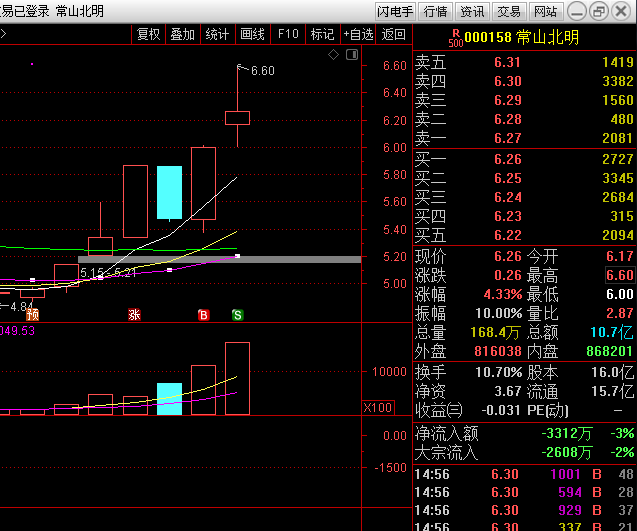This screenshot has width=637, height=531.
Task: Click the boxed 最高 value 6.60
Action: [620, 275]
